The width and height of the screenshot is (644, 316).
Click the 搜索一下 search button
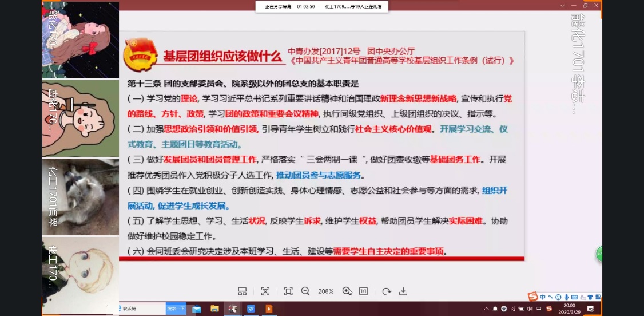coord(176,309)
